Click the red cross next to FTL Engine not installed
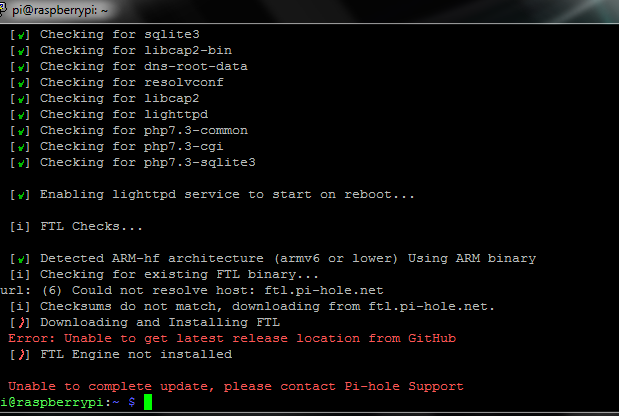 (x=22, y=355)
